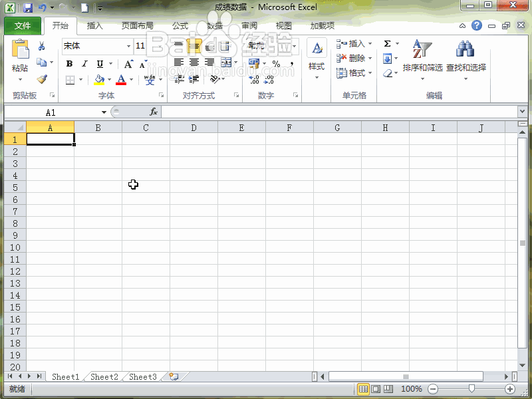This screenshot has width=532, height=399.
Task: Click the Paste (粘贴) clipboard icon
Action: 20,52
